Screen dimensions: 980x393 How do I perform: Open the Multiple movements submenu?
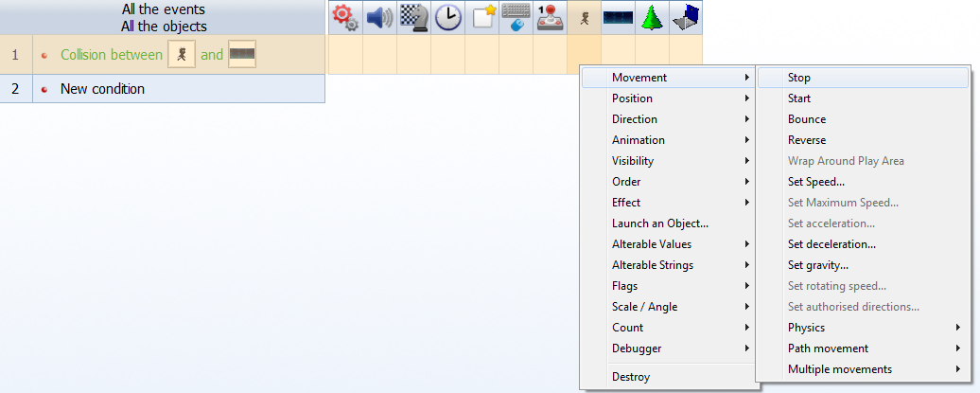(863, 369)
